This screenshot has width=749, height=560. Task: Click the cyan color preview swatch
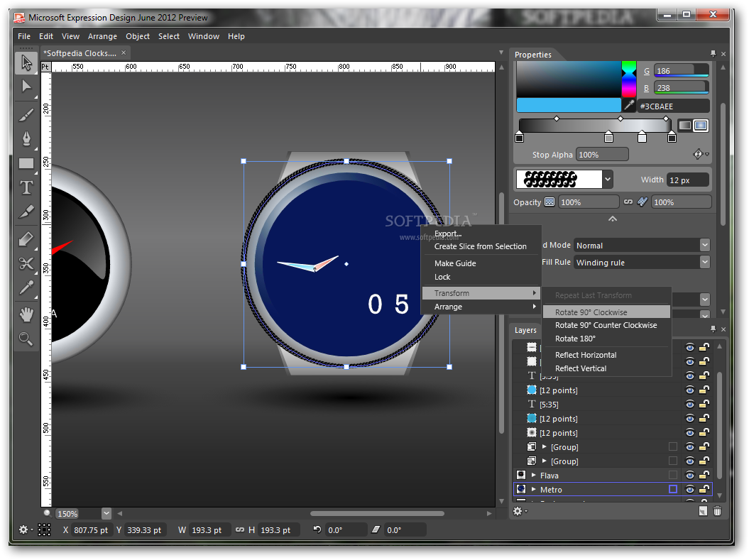(x=569, y=105)
